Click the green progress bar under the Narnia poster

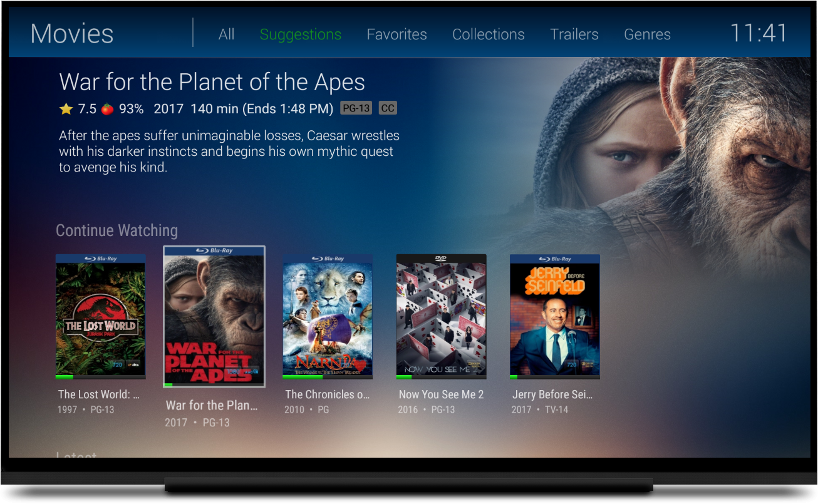coord(303,377)
